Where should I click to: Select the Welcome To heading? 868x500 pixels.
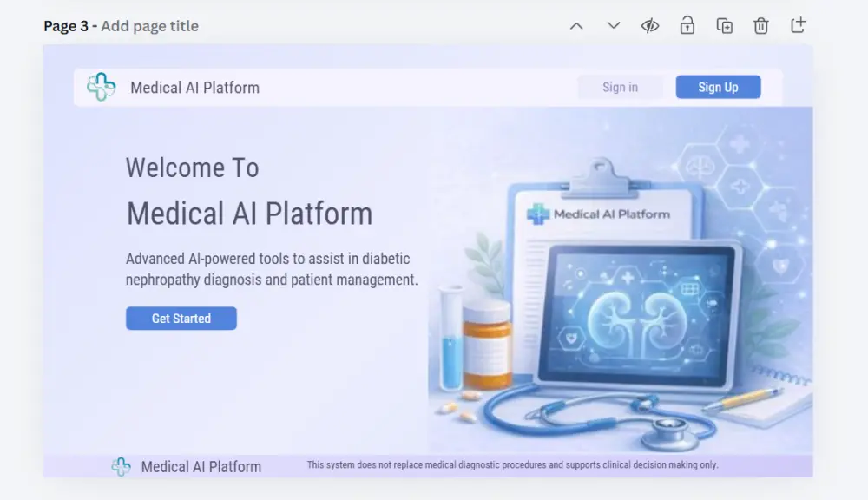(x=192, y=168)
